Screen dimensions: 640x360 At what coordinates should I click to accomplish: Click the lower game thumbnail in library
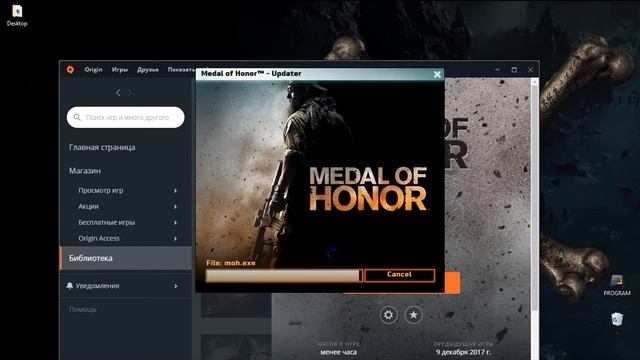tap(236, 347)
